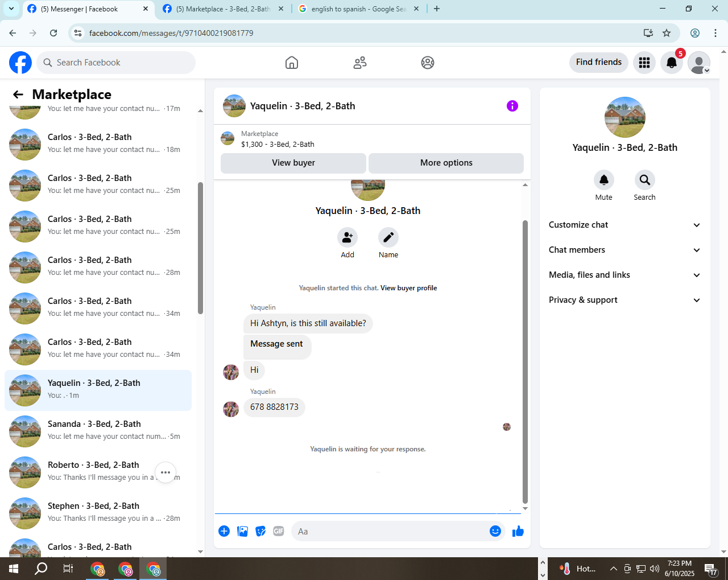Click the browser address bar URL

point(171,33)
